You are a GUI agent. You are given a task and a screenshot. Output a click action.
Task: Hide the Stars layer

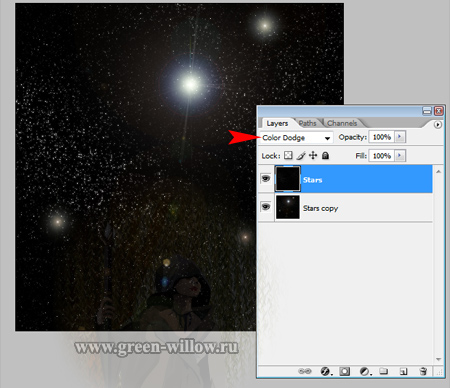(x=266, y=179)
